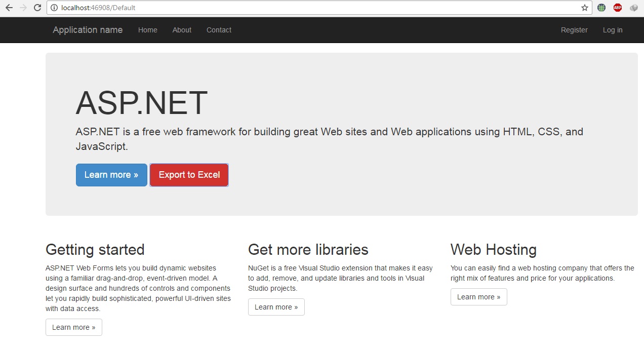The image size is (644, 347).
Task: Open the green globe extension icon
Action: pos(601,8)
